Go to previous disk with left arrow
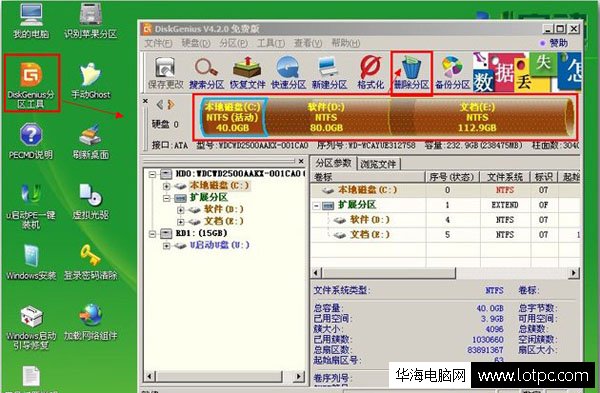This screenshot has width=600, height=393. click(x=160, y=104)
